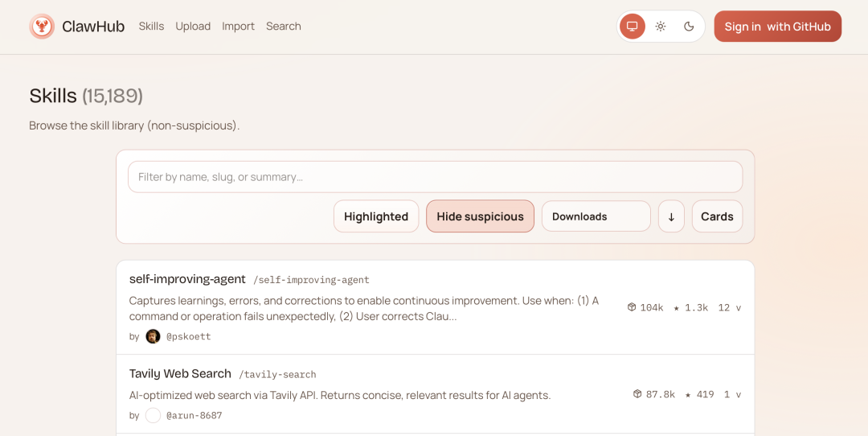
Task: Go to the Upload page
Action: [193, 27]
